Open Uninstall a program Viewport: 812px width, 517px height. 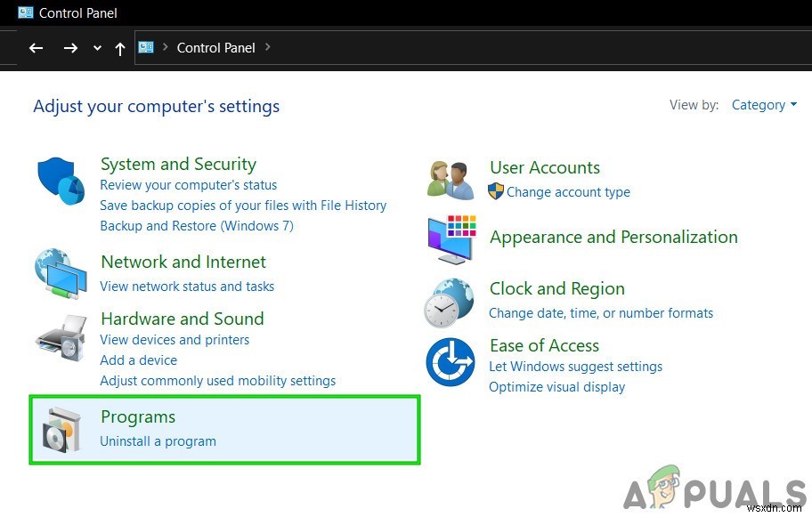point(158,440)
